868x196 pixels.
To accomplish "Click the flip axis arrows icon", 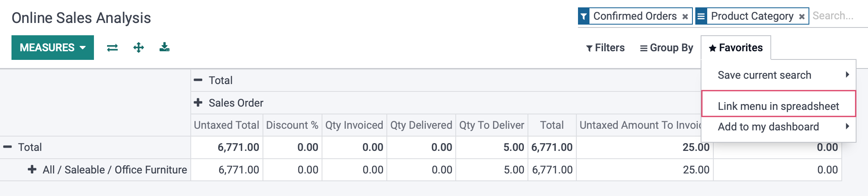I will pyautogui.click(x=112, y=48).
